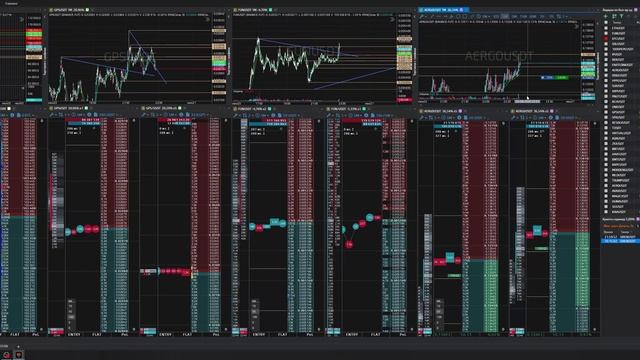
Task: Click the price scale of the AERGOUSDT chart
Action: coord(588,61)
